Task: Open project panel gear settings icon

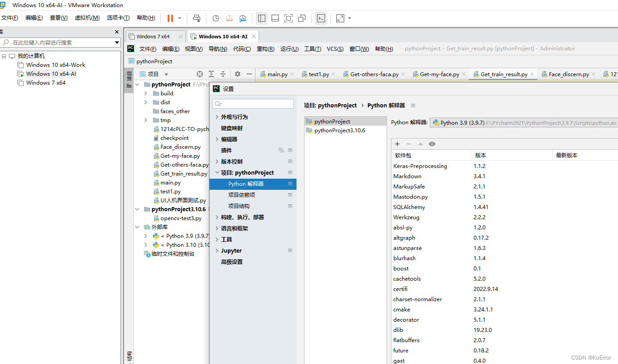Action: (x=238, y=74)
